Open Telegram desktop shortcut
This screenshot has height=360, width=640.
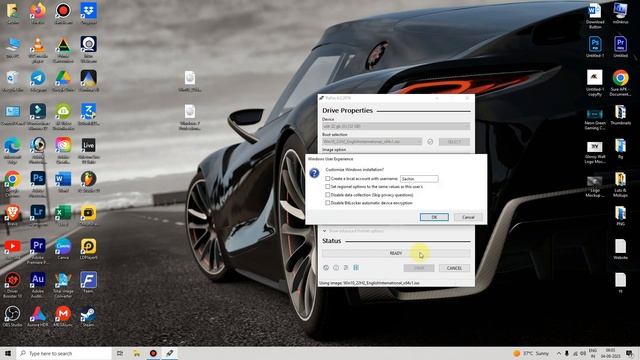[38, 81]
